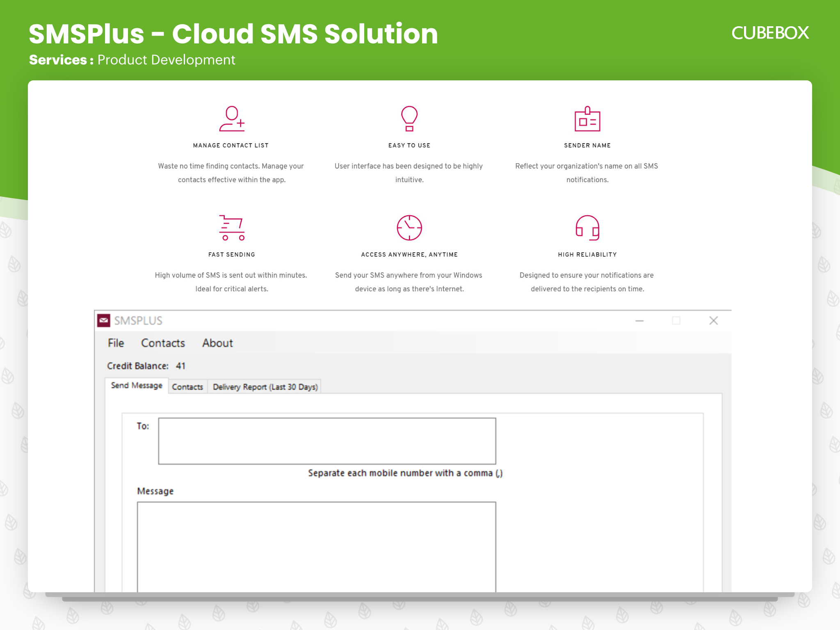Click the SMSPlus – Cloud SMS Solution title
Image resolution: width=840 pixels, height=630 pixels.
pos(233,33)
